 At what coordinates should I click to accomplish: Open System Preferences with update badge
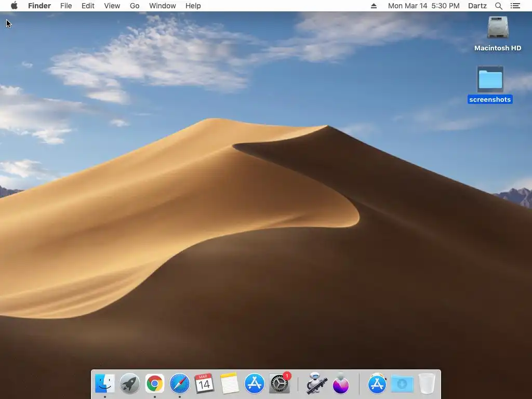click(280, 383)
